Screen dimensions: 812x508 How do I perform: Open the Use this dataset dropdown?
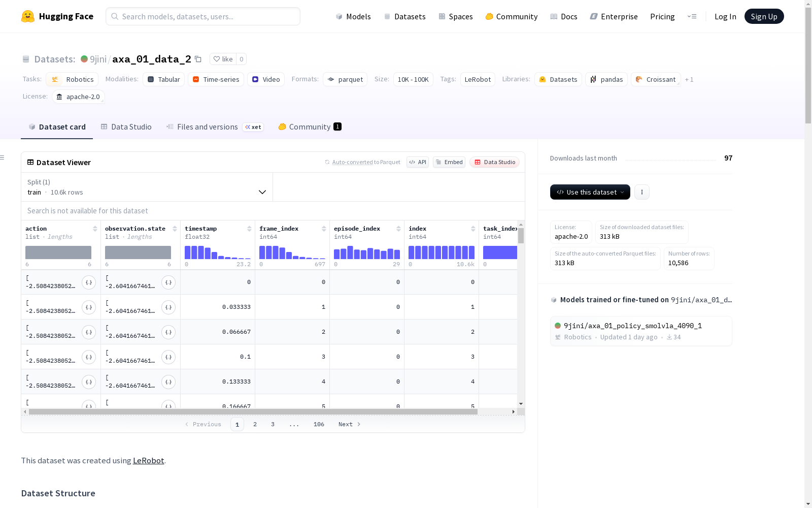pyautogui.click(x=590, y=192)
